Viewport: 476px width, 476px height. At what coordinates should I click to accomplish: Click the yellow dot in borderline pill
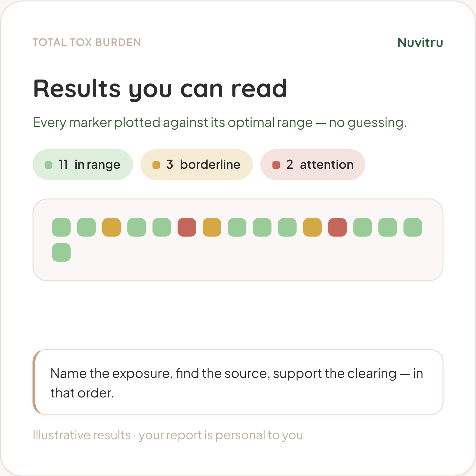coord(156,165)
